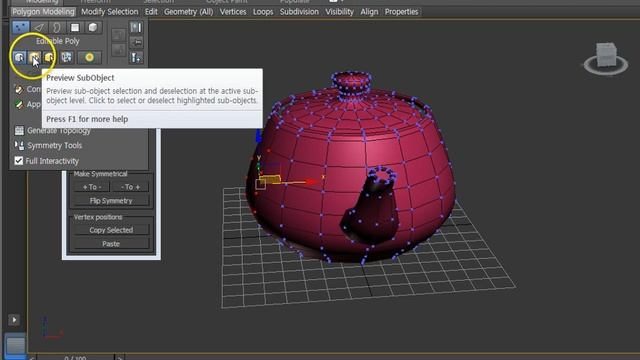Click the Generate Topology label
640x360 pixels.
coord(58,131)
